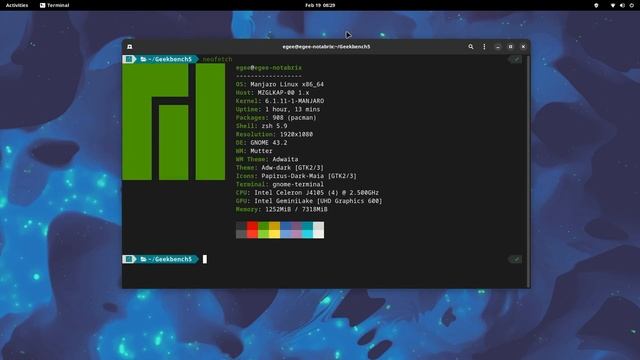Click the Manjaro icon on the neofetch prompt line
This screenshot has width=640, height=360.
point(129,60)
